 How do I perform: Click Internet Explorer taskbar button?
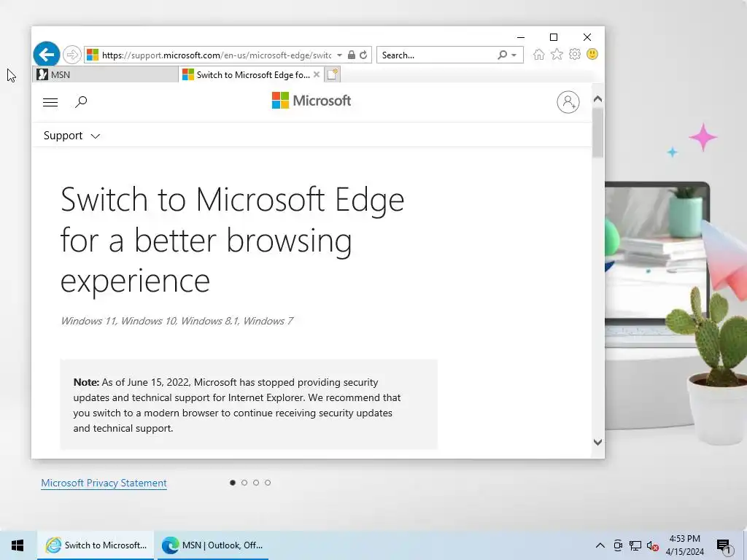tap(96, 545)
